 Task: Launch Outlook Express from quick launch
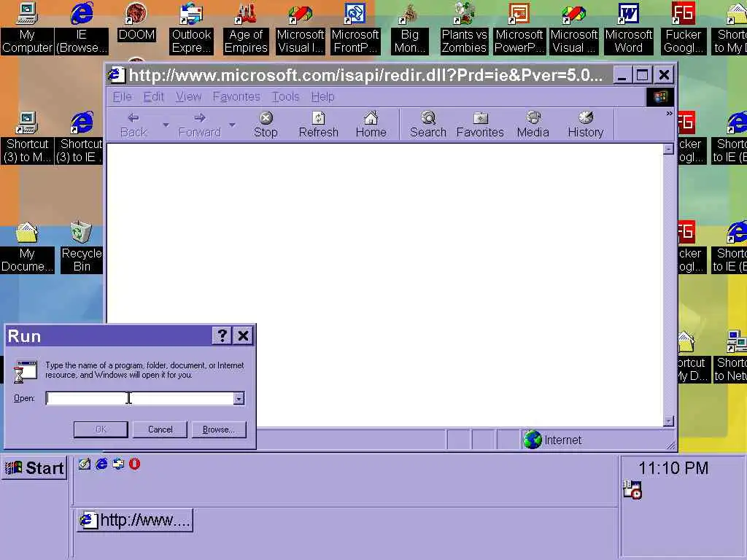pos(118,464)
